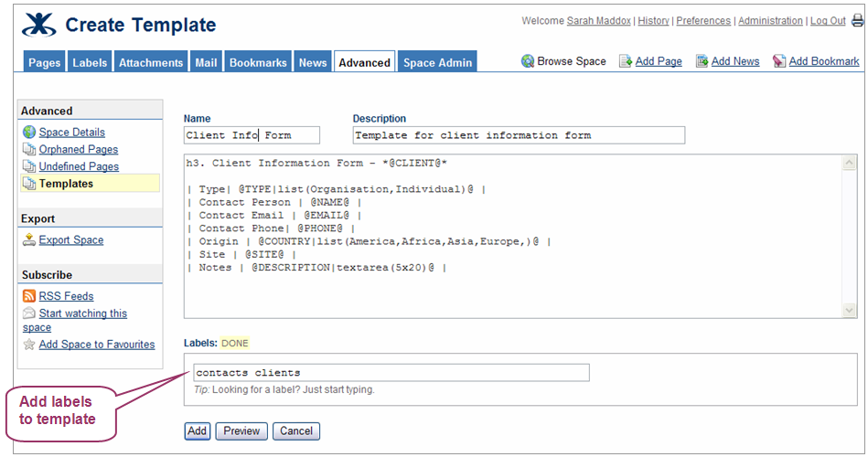Click the Add Page document icon
The height and width of the screenshot is (457, 868).
tap(626, 61)
